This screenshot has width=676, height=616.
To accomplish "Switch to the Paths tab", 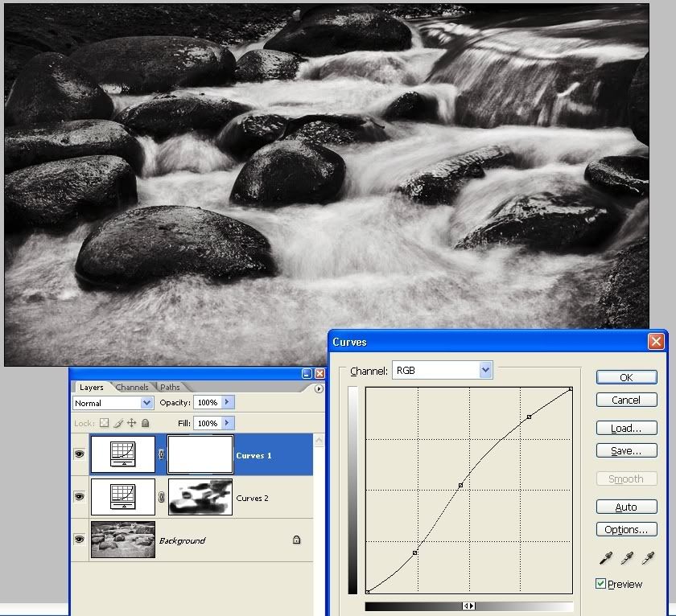I will pos(170,388).
